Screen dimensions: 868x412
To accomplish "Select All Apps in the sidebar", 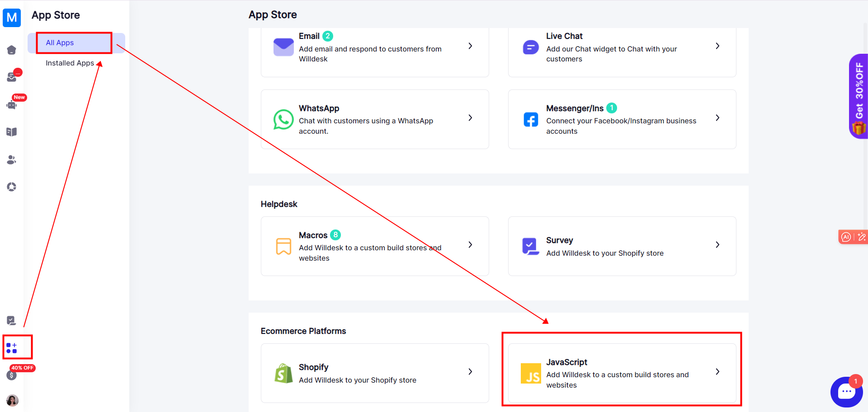I will click(x=76, y=43).
